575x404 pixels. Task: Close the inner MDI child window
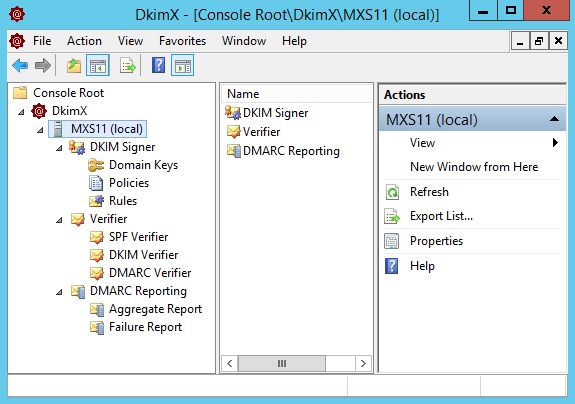pyautogui.click(x=558, y=41)
